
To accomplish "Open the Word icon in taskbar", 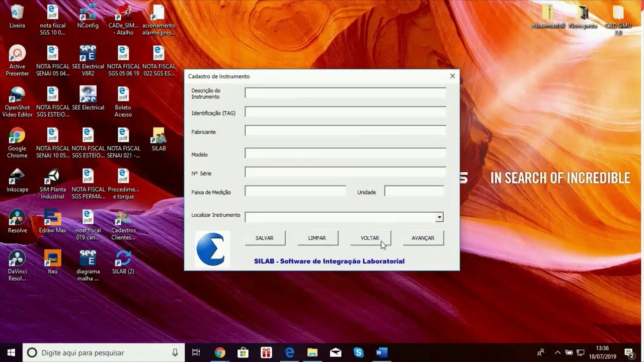I will (382, 352).
